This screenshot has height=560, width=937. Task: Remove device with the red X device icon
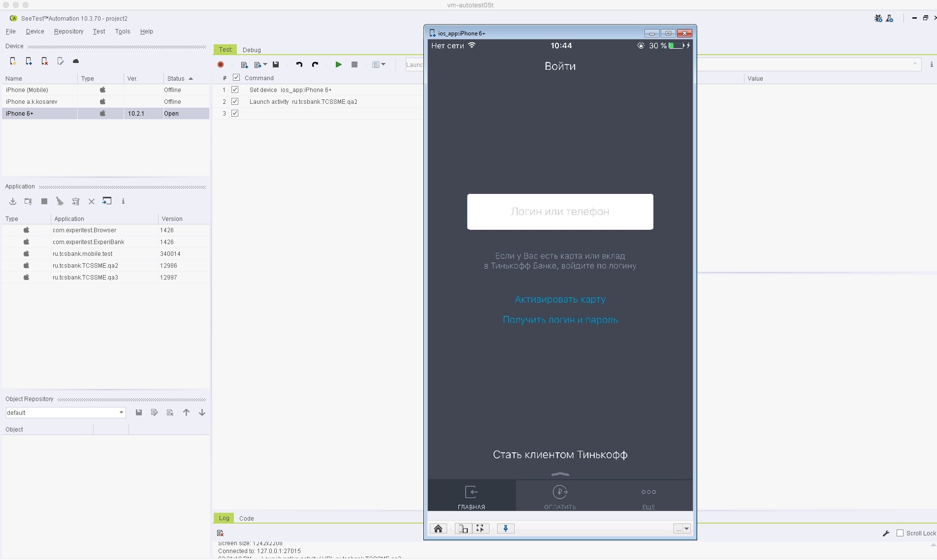click(44, 61)
